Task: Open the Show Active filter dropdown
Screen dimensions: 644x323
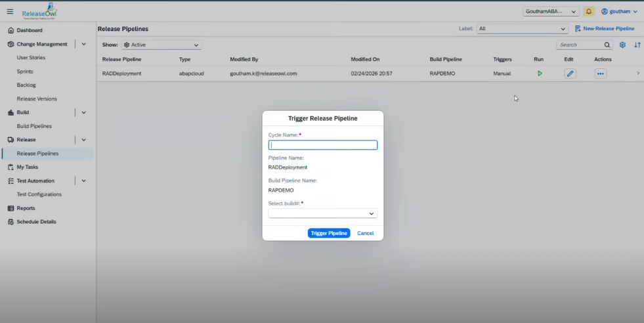Action: pos(161,45)
